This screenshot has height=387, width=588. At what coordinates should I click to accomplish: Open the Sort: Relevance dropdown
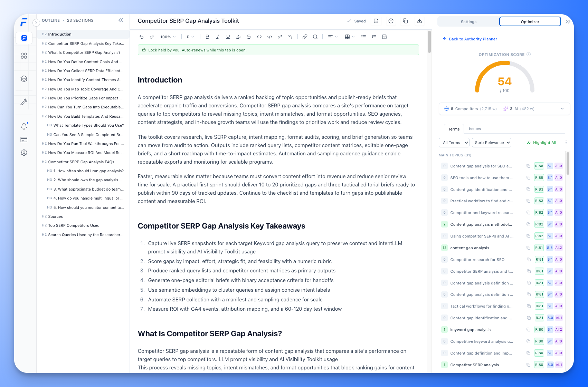[491, 142]
